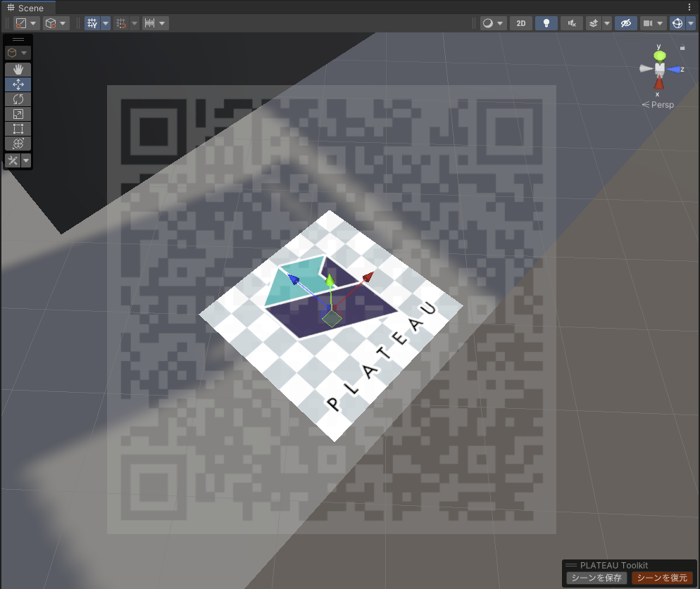Click the center cube of orientation gizmo
Image resolution: width=700 pixels, height=589 pixels.
pyautogui.click(x=659, y=69)
